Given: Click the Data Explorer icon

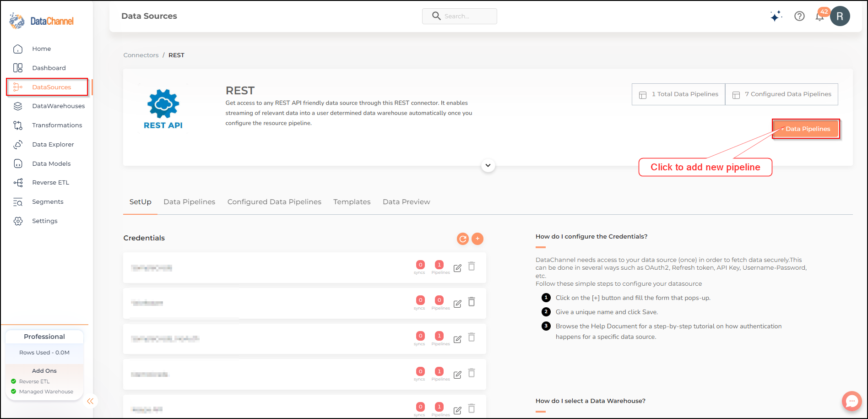Looking at the screenshot, I should (18, 144).
